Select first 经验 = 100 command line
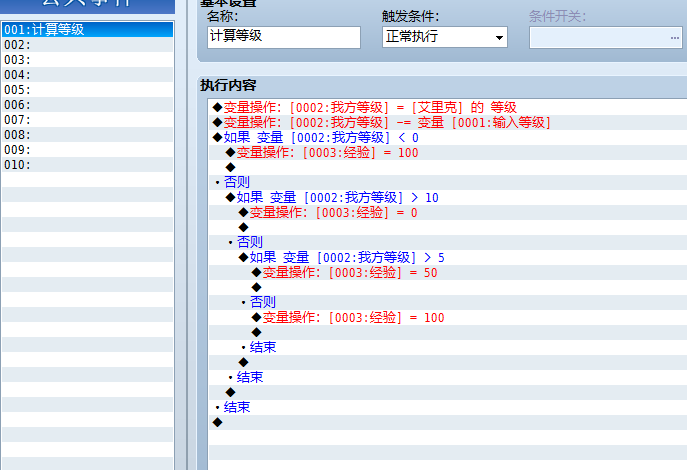Image resolution: width=687 pixels, height=470 pixels. coord(448,152)
